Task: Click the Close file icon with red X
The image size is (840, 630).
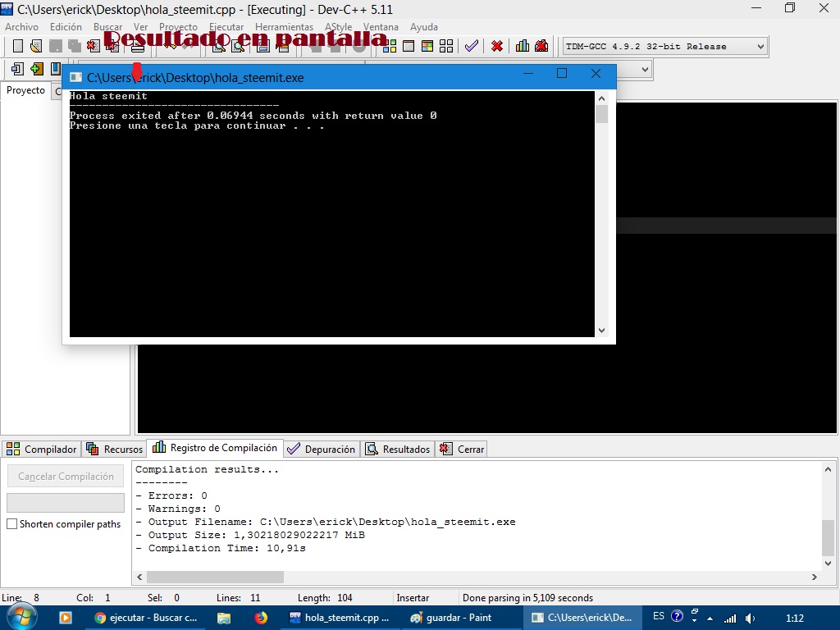Action: point(94,46)
